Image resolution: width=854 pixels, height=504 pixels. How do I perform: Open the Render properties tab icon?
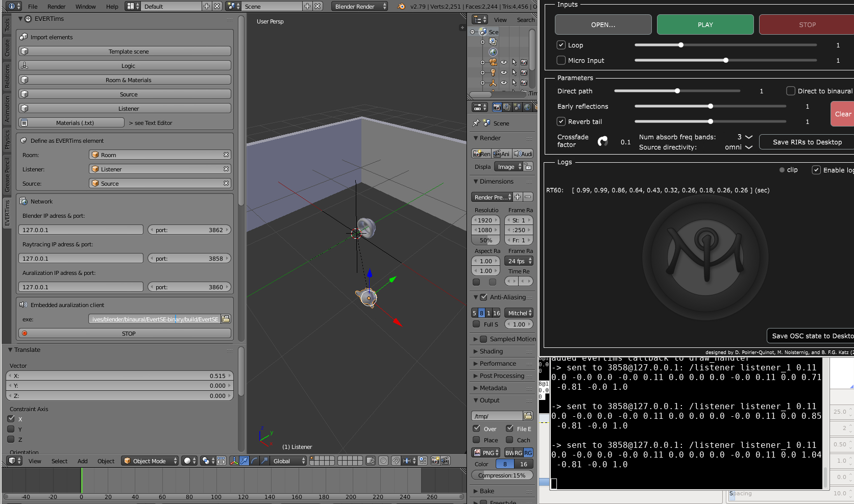[496, 107]
